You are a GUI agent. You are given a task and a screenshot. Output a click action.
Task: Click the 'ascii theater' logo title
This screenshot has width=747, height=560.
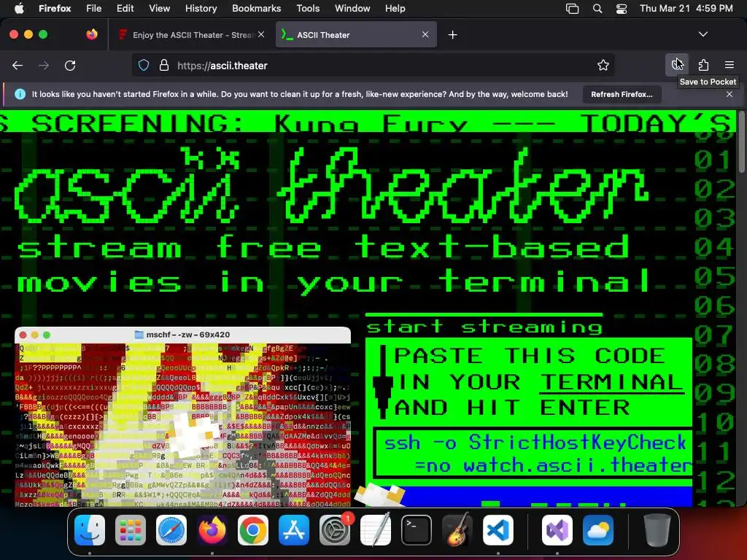(331, 186)
